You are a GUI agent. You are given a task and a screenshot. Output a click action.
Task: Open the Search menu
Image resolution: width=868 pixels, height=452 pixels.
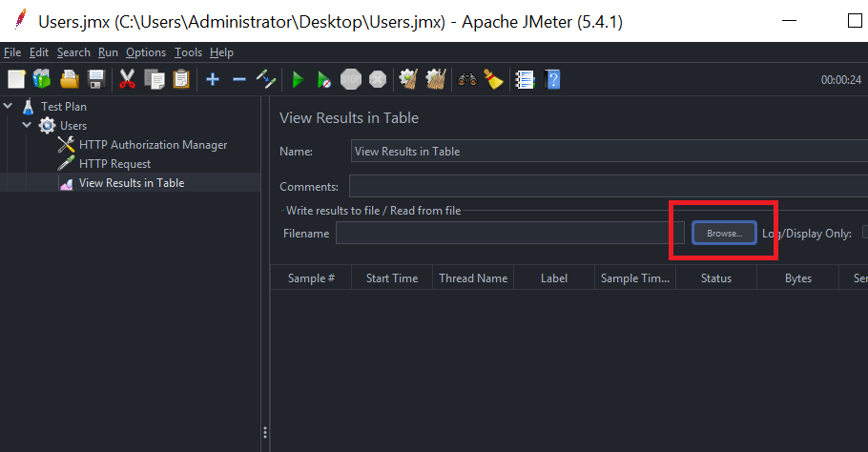[x=73, y=52]
